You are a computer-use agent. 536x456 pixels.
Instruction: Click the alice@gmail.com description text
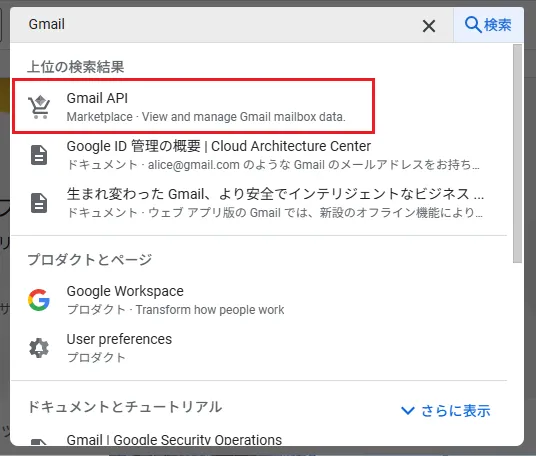pyautogui.click(x=313, y=165)
